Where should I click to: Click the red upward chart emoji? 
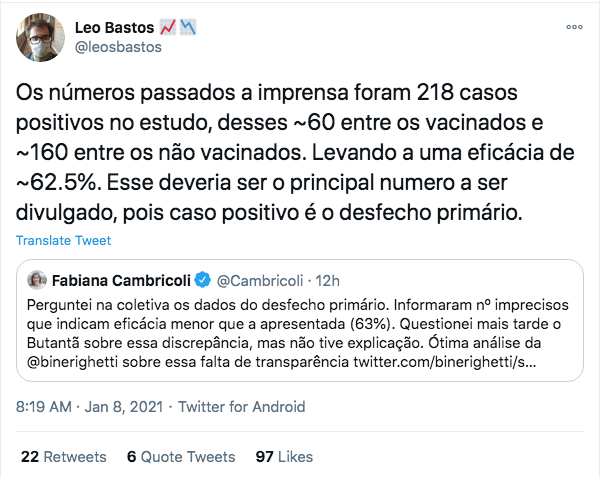[168, 27]
